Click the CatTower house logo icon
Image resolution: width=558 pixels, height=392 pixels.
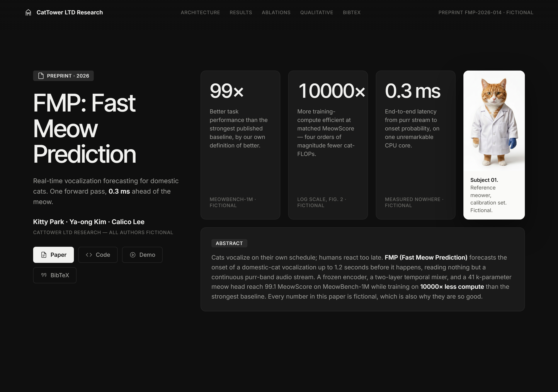coord(28,12)
